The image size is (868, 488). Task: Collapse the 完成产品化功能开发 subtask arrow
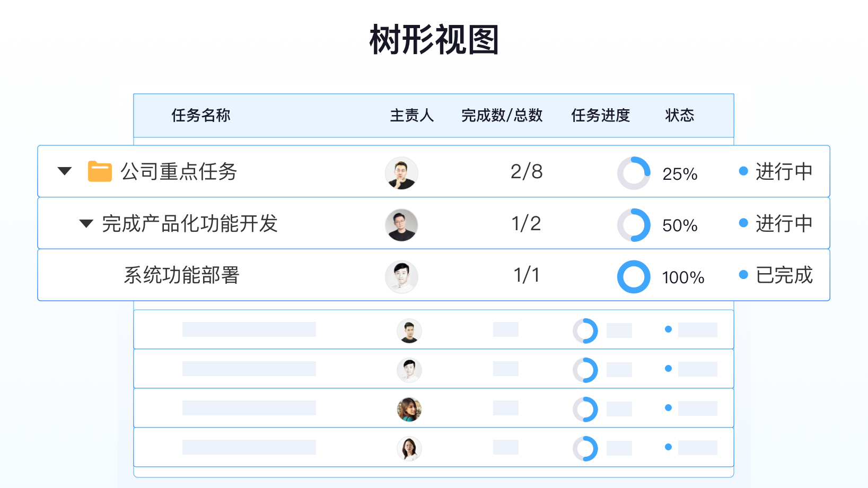pos(86,223)
